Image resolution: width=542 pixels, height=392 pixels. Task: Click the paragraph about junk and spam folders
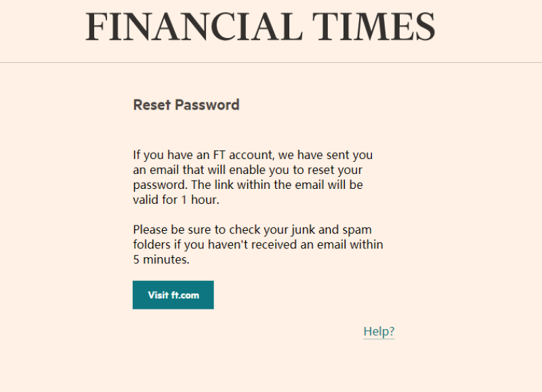click(x=258, y=244)
